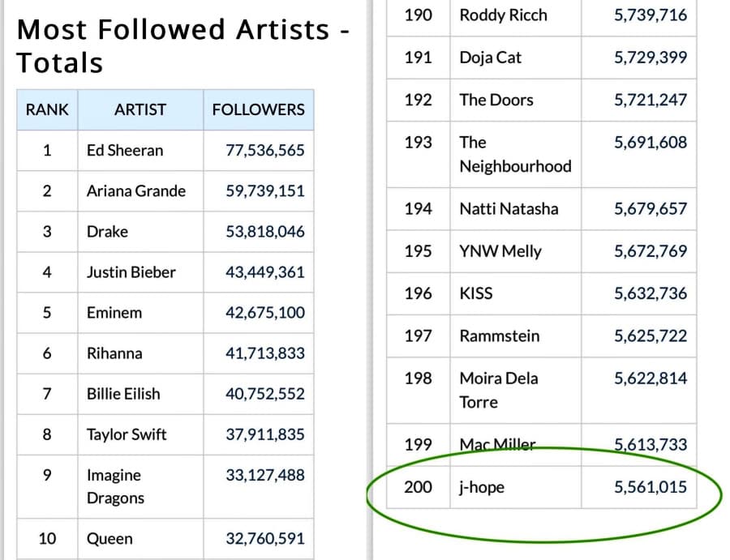Select the Justin Bieber row name
730x560 pixels.
pyautogui.click(x=131, y=271)
